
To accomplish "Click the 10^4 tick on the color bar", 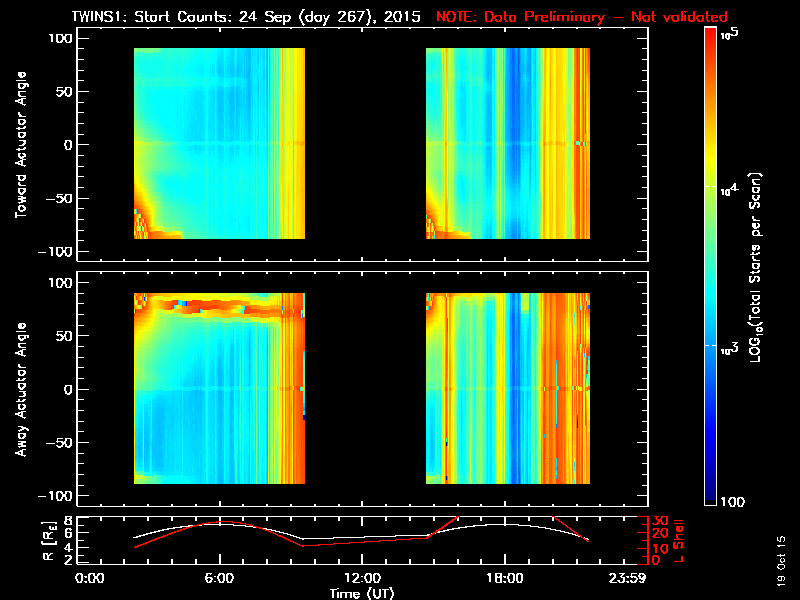I will coord(729,190).
